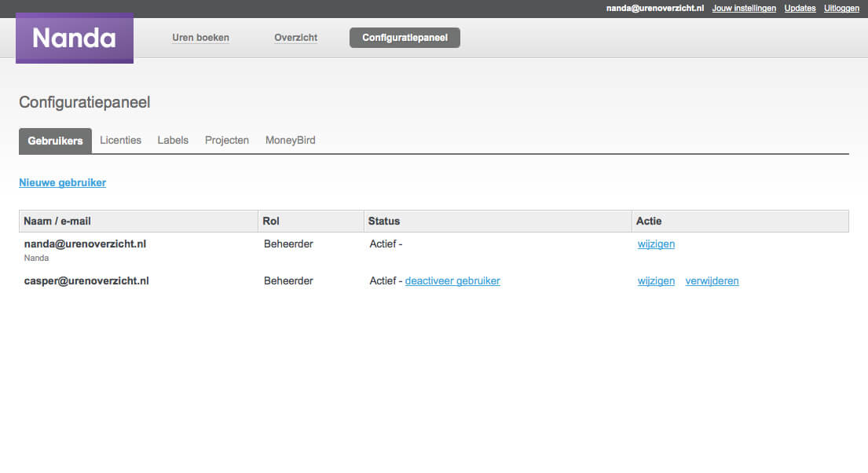Switch to the Labels tab
Screen dimensions: 868x473
[173, 140]
